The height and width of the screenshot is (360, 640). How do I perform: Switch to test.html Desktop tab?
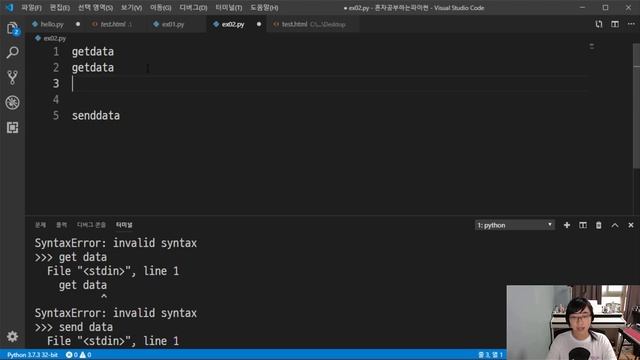pos(313,24)
